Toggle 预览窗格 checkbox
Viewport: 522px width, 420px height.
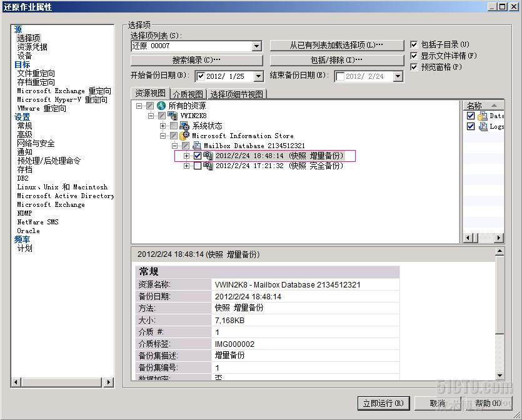click(414, 67)
